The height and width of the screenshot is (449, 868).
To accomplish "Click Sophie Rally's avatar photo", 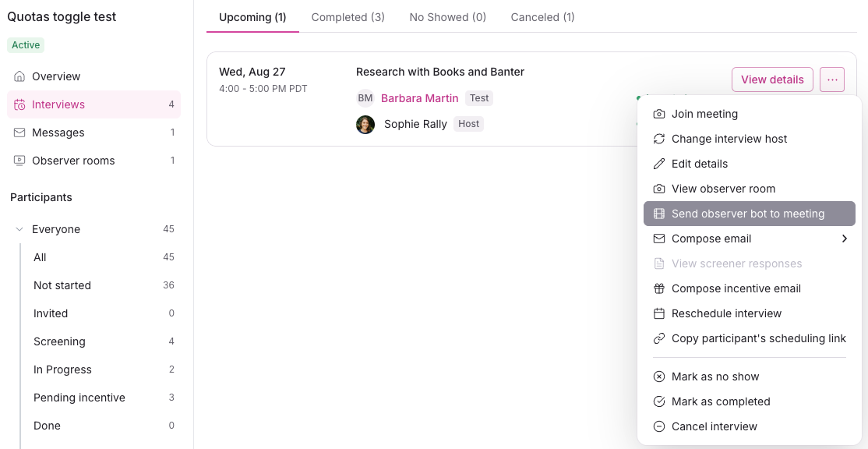I will click(x=365, y=124).
